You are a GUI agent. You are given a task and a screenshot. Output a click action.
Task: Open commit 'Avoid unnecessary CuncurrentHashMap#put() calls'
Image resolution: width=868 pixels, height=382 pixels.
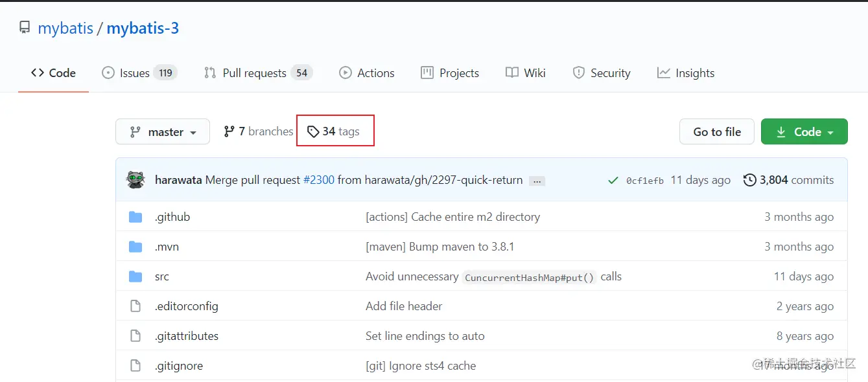tap(494, 276)
